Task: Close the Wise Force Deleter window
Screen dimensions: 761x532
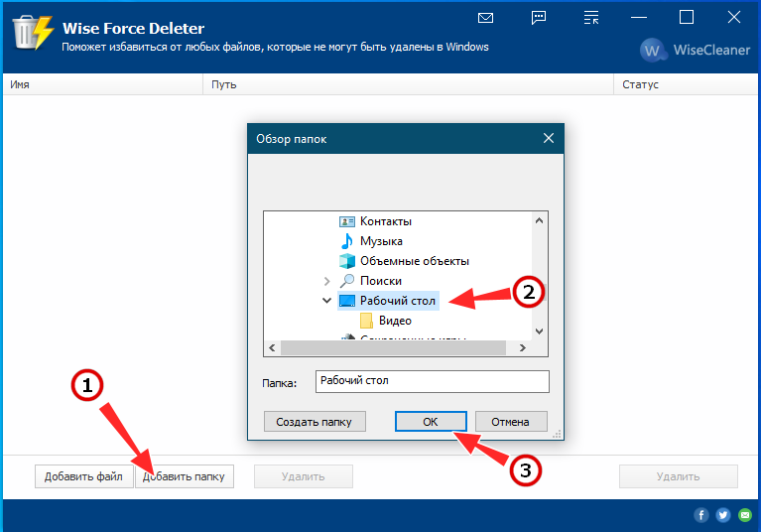Action: pos(734,18)
